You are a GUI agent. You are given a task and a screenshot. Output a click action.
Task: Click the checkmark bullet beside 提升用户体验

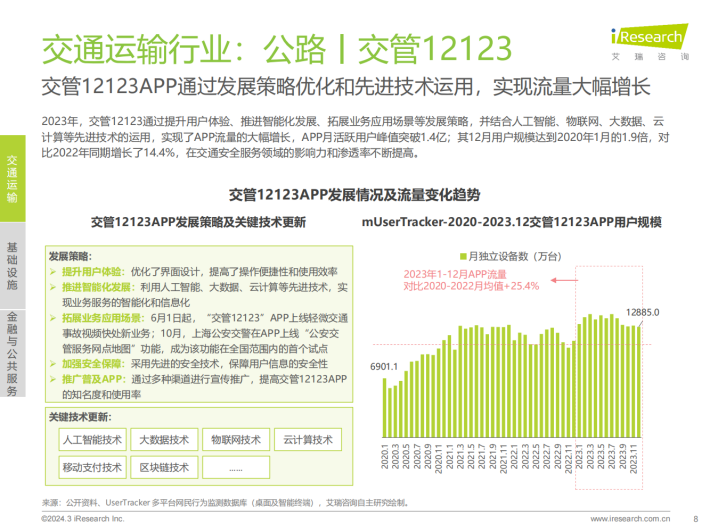click(55, 271)
